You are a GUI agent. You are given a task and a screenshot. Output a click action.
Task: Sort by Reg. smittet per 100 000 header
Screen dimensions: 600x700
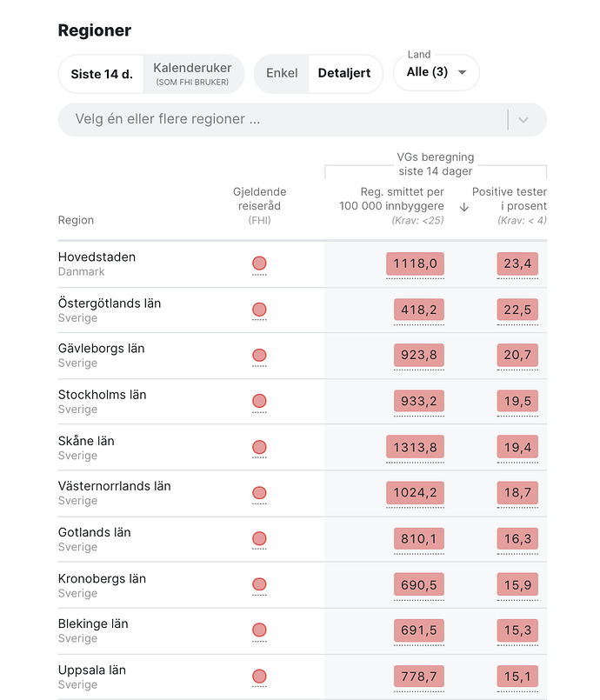click(x=393, y=199)
